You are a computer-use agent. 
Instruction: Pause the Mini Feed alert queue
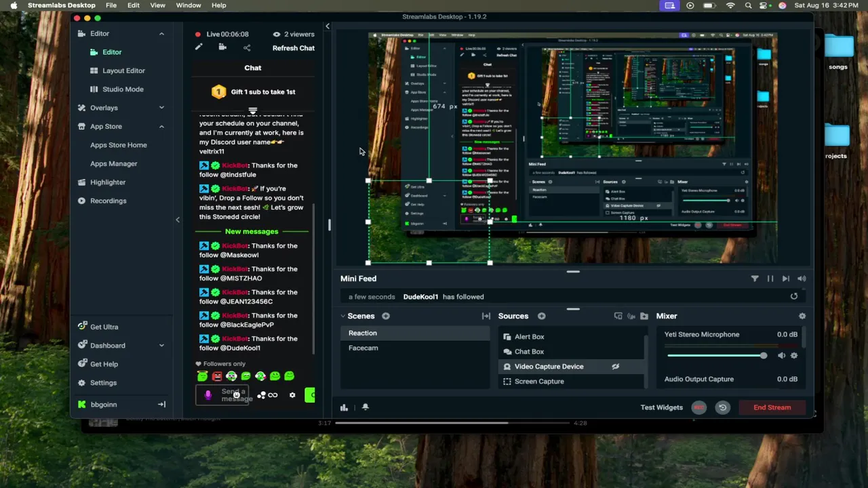[x=770, y=279]
